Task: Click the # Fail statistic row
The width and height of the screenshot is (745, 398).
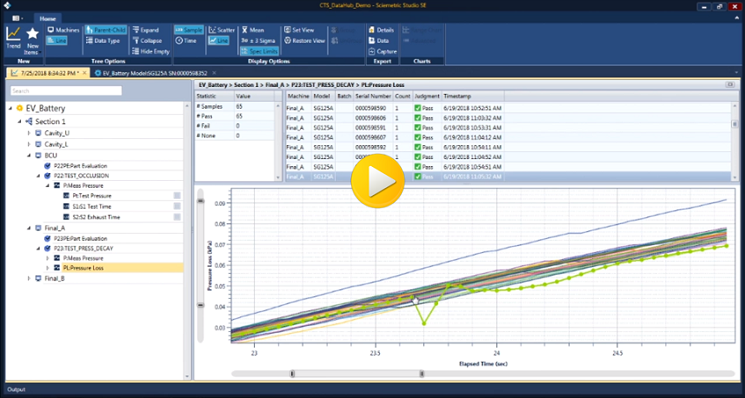Action: (x=235, y=126)
